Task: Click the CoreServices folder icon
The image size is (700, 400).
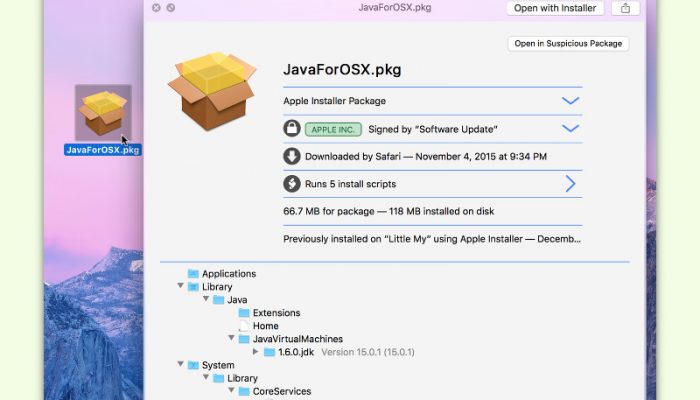Action: click(x=244, y=391)
